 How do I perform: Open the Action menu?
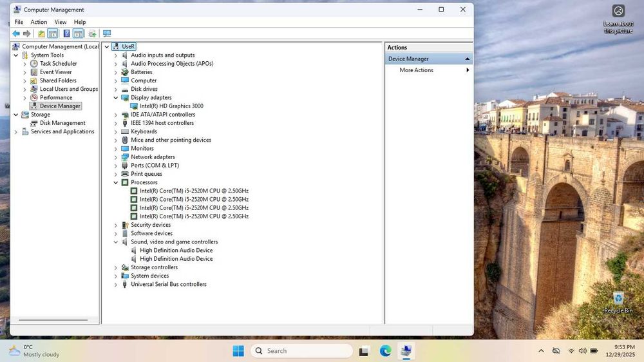(x=39, y=22)
